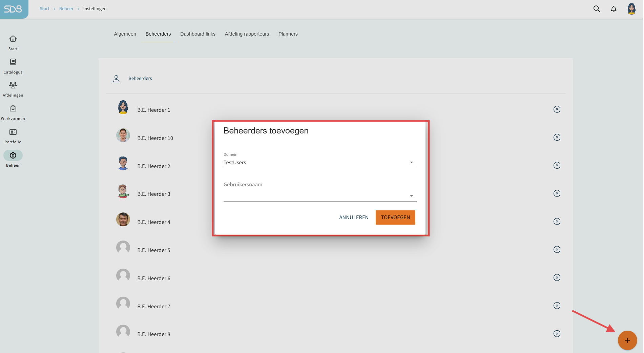Open the Catalogus sidebar icon
This screenshot has height=353, width=644.
pyautogui.click(x=13, y=62)
